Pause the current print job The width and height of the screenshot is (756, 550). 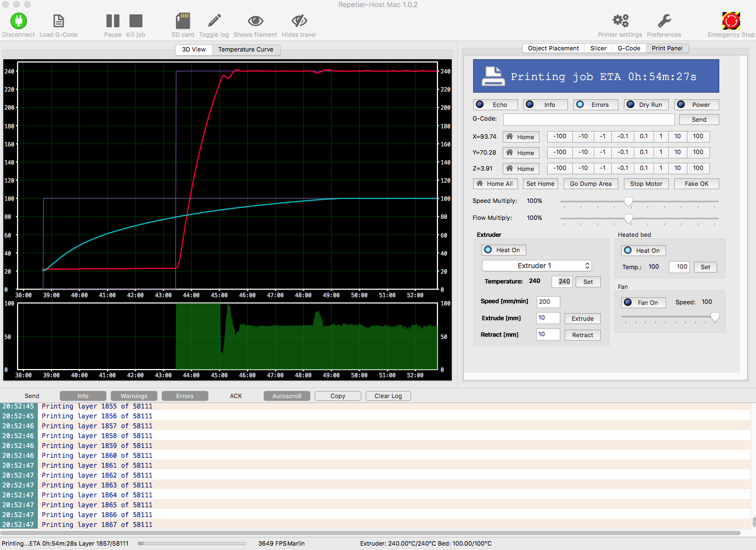pyautogui.click(x=112, y=21)
